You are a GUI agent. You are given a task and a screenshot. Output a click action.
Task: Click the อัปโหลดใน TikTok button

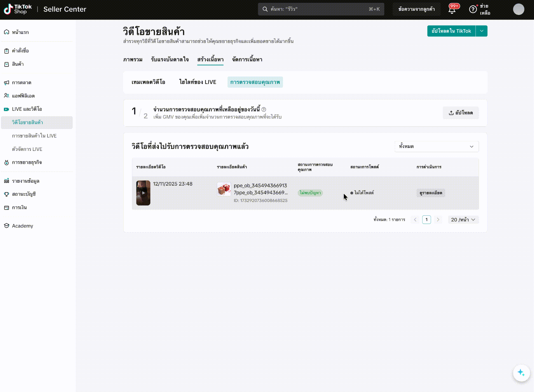tap(451, 31)
